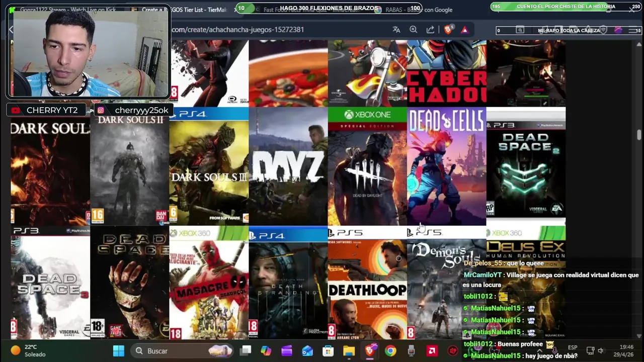This screenshot has width=644, height=362.
Task: Click the Buscar search box on taskbar
Action: 183,351
